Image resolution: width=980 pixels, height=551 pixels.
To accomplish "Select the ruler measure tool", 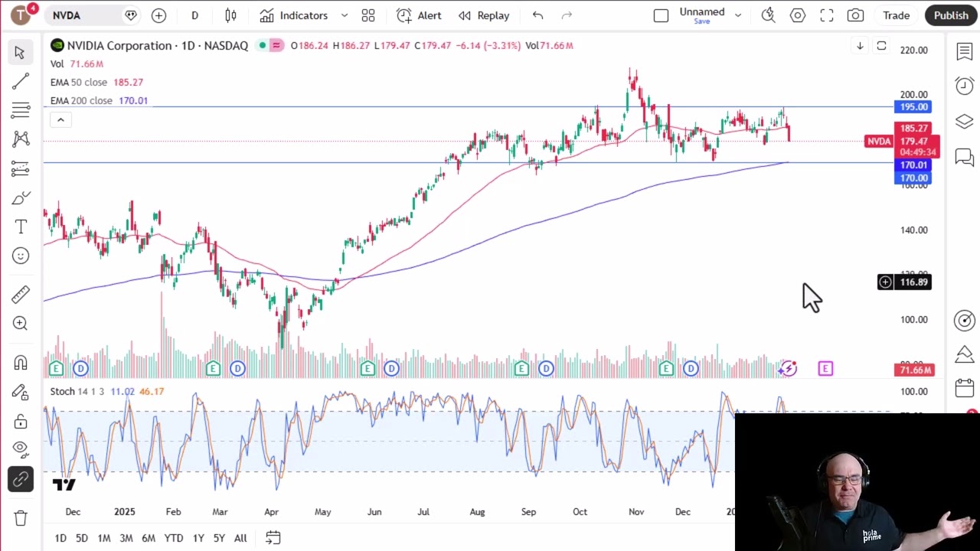I will click(x=20, y=294).
